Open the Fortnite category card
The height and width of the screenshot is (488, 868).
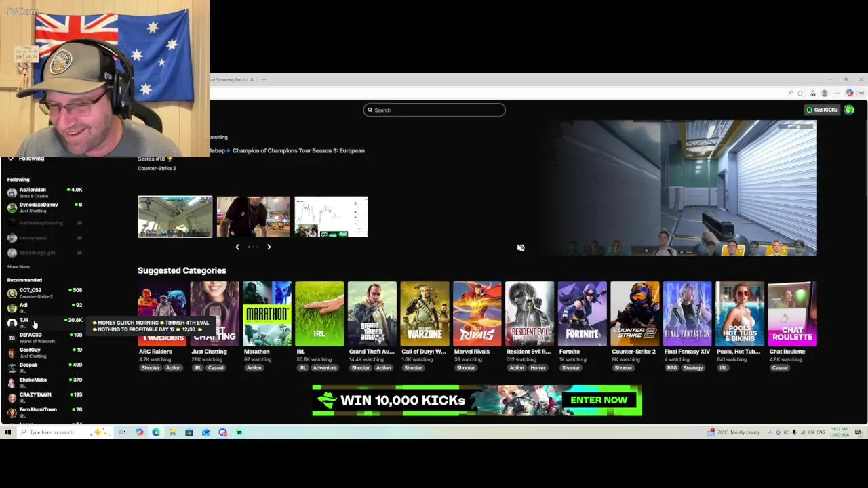tap(583, 314)
